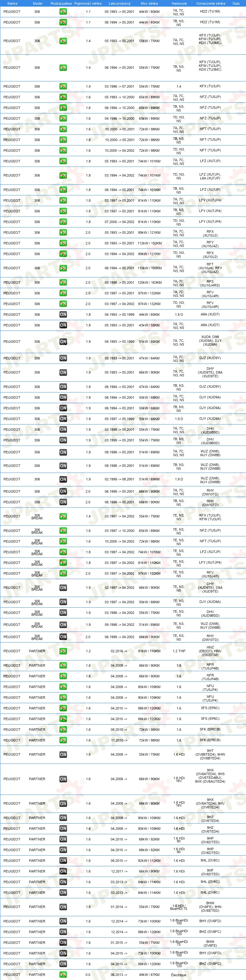Click the '112kW / 152KM' power cell
246x980 pixels.
coord(149,244)
